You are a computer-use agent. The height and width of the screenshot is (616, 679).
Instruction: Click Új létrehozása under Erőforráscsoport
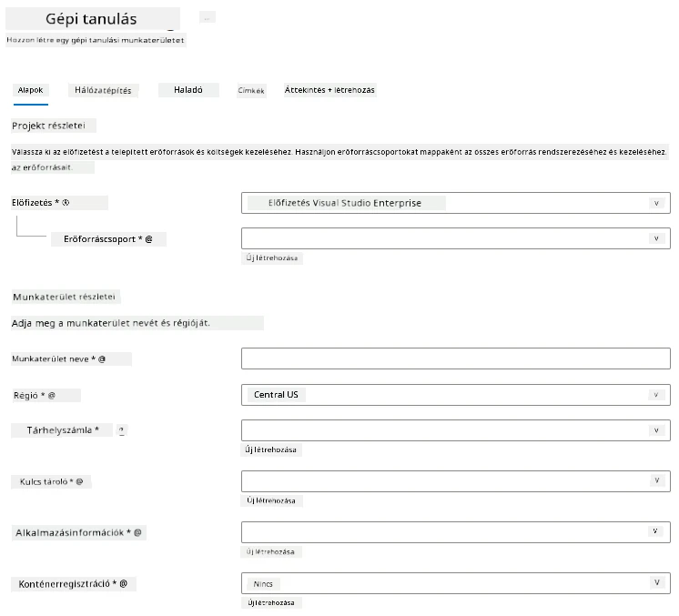272,258
